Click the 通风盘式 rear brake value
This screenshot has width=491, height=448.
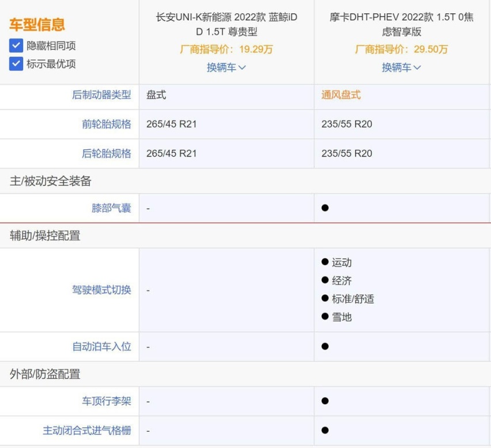[341, 94]
